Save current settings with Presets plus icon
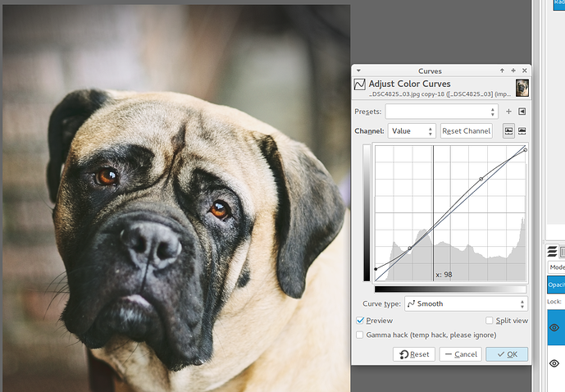This screenshot has height=392, width=565. (x=508, y=112)
